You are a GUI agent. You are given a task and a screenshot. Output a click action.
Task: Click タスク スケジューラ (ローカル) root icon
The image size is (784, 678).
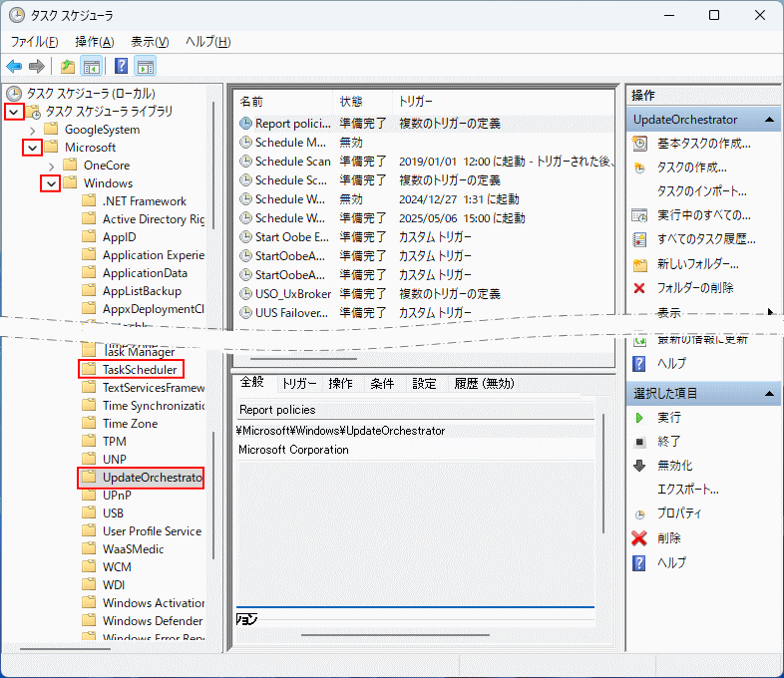coord(14,94)
